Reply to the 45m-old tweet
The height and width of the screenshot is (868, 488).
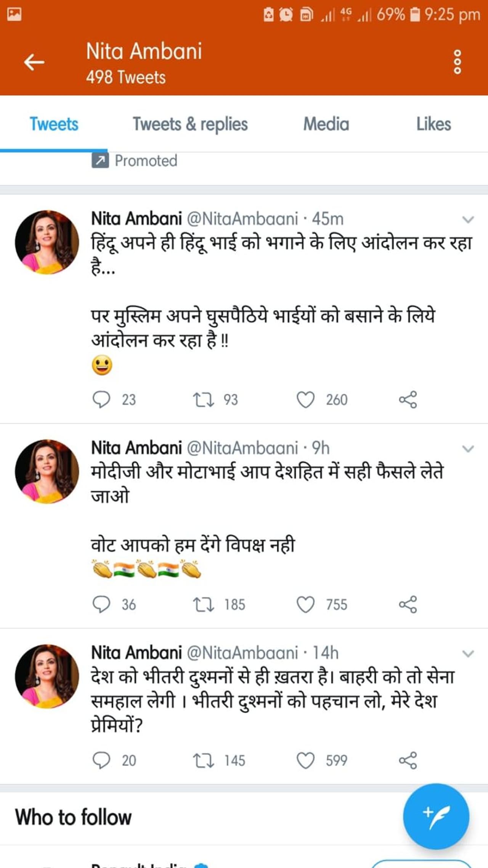[x=101, y=399]
